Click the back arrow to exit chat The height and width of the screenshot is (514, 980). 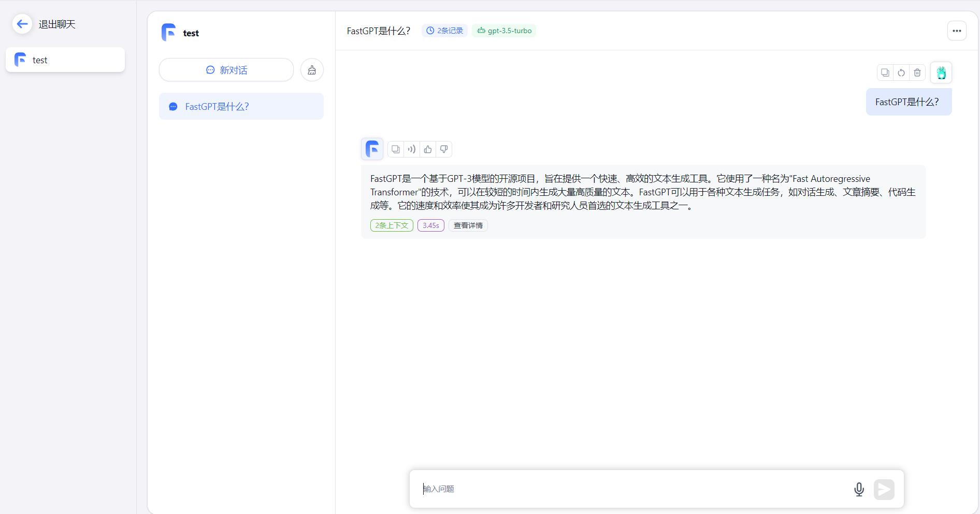[22, 24]
